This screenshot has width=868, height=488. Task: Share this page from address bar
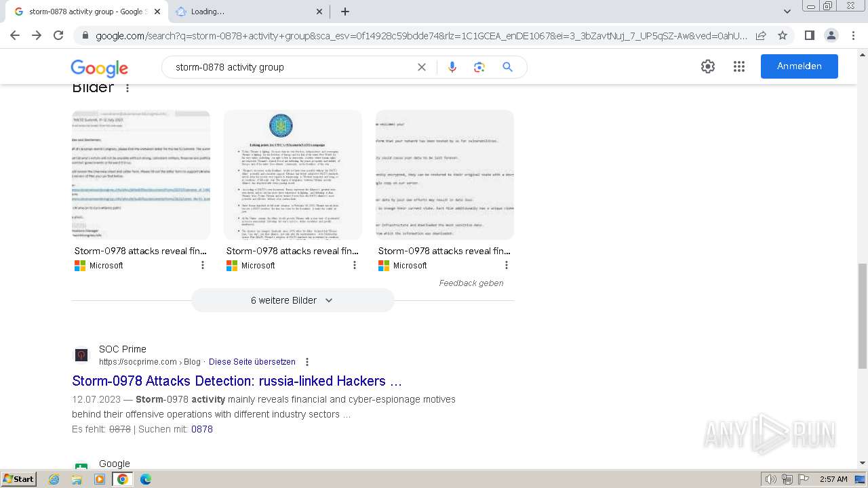point(761,35)
